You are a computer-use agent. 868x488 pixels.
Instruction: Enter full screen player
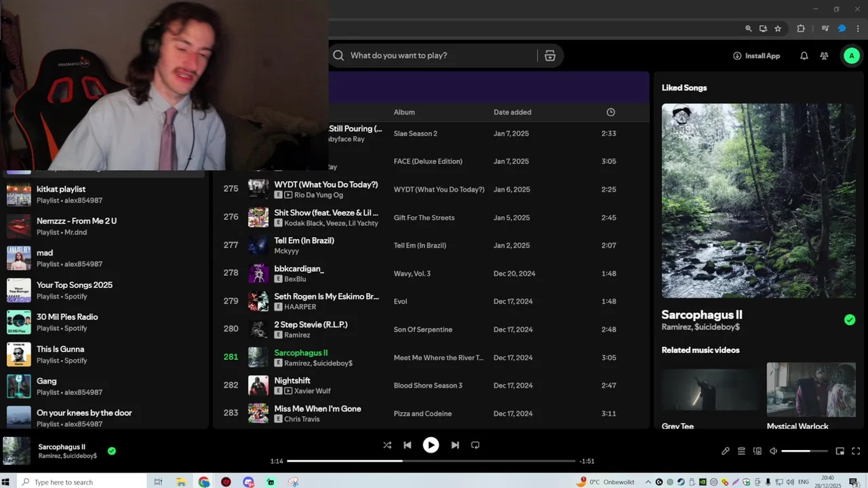point(856,451)
